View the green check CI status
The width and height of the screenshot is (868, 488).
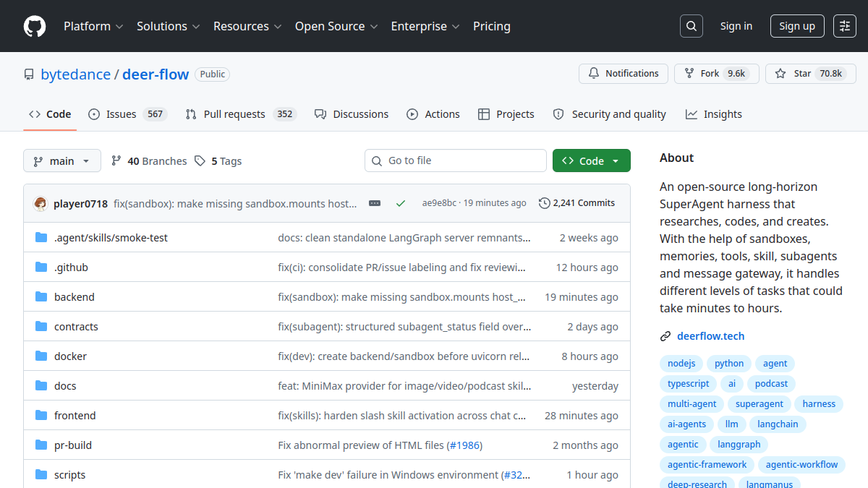click(x=401, y=203)
